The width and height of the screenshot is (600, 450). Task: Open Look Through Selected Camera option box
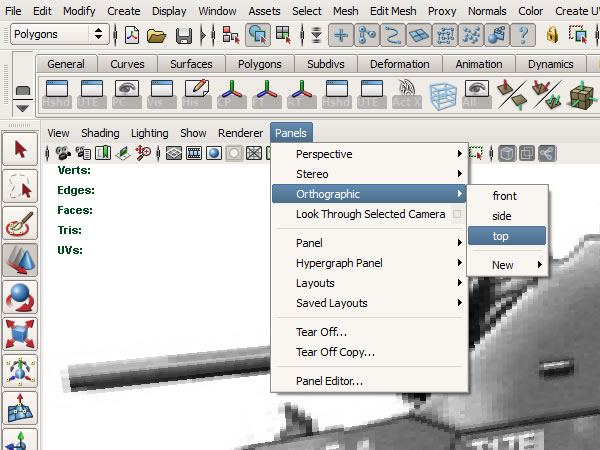tap(457, 214)
